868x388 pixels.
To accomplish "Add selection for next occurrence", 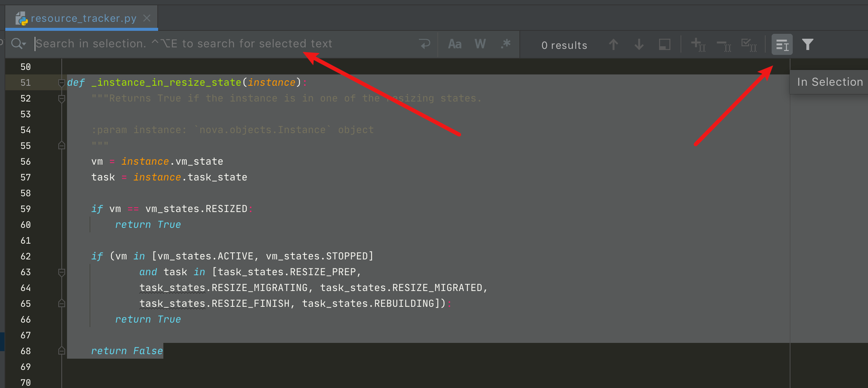I will point(698,45).
